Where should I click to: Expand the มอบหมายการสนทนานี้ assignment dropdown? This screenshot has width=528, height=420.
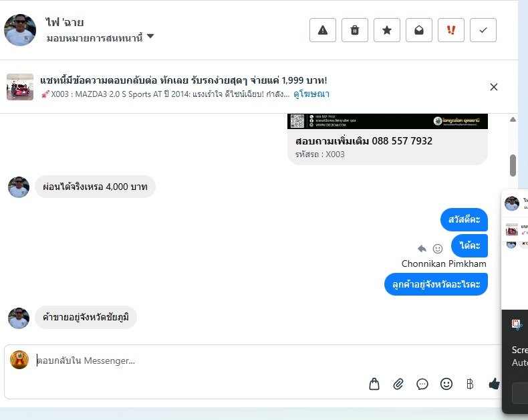coord(100,37)
